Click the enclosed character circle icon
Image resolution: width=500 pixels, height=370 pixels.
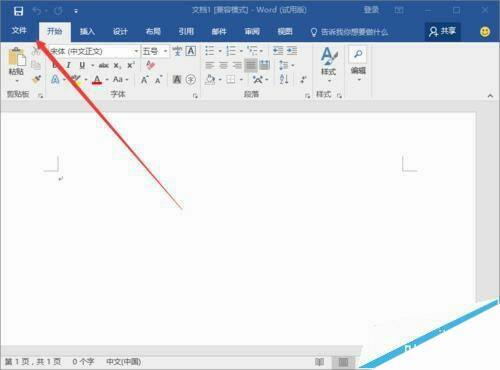(191, 79)
